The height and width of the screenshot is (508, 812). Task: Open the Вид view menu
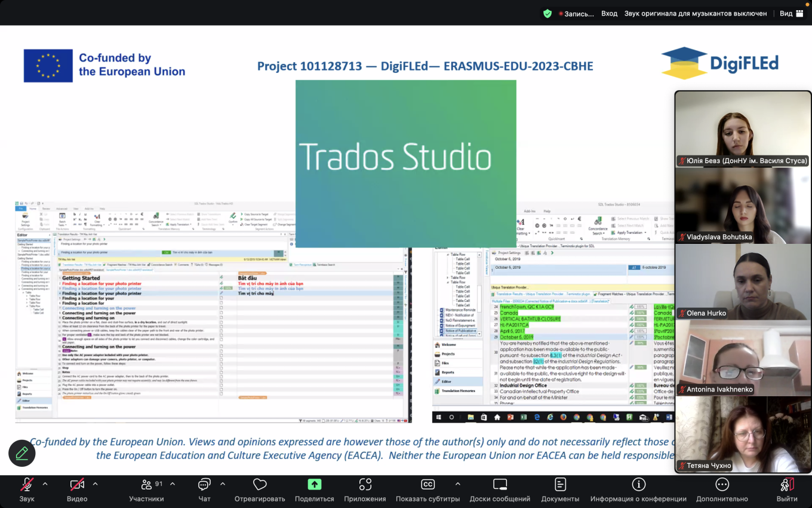[x=790, y=13]
